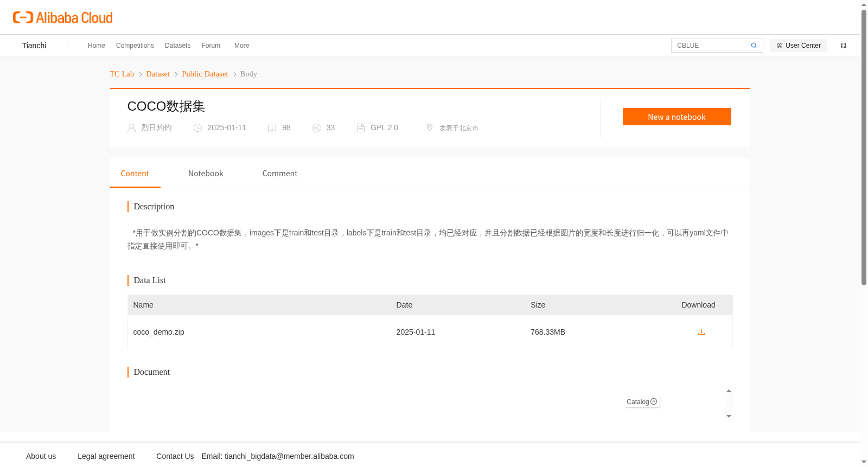Screen dimensions: 868x467
Task: Click the 768.33MB size cell
Action: [x=548, y=332]
